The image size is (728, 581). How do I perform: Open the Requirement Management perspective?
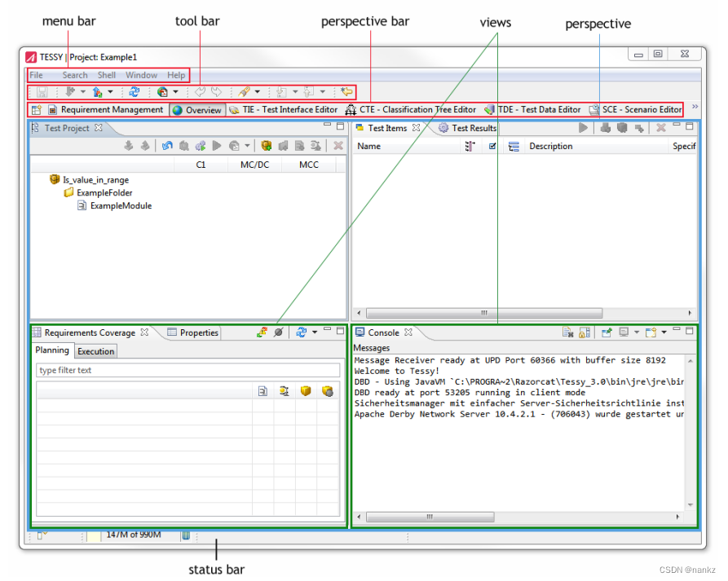106,110
